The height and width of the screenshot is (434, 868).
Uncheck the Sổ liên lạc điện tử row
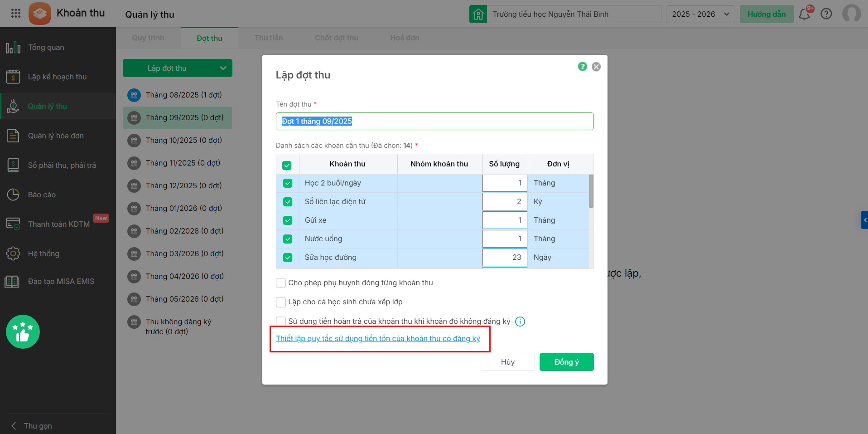coord(288,202)
